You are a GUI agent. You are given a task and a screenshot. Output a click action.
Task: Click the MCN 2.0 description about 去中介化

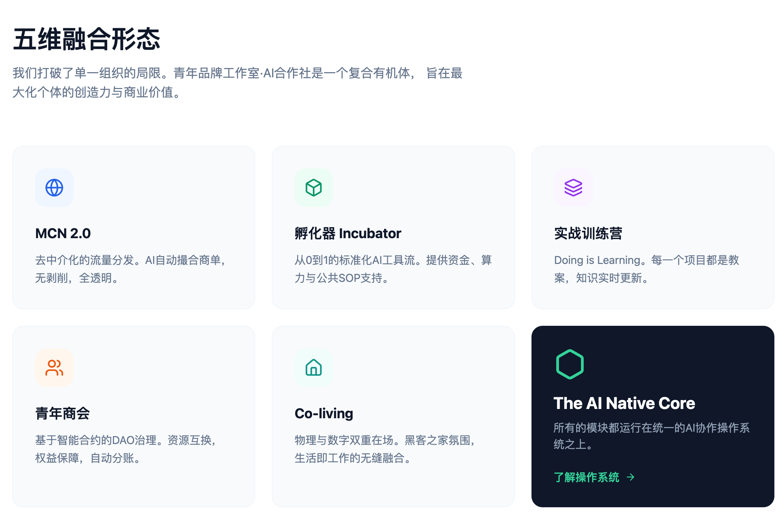click(131, 269)
